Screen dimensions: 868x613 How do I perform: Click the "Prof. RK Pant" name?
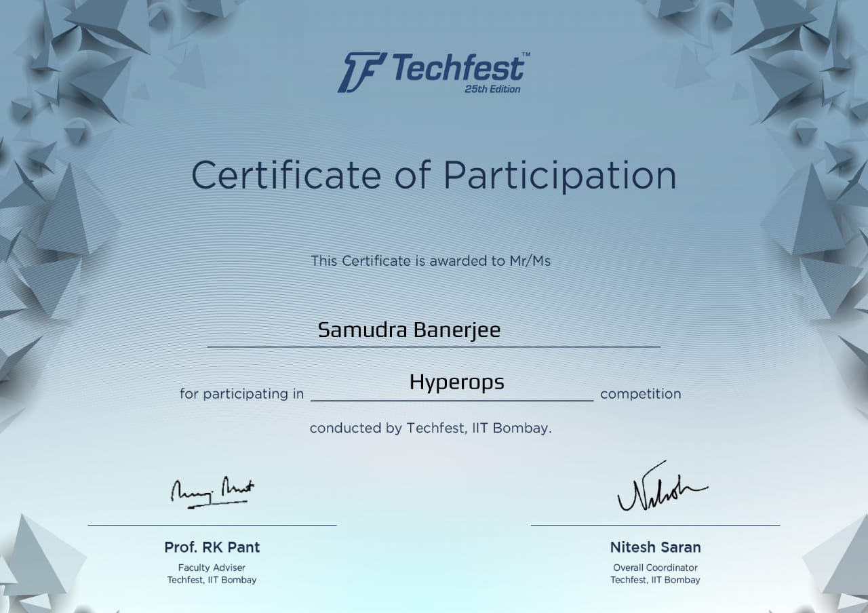click(212, 547)
